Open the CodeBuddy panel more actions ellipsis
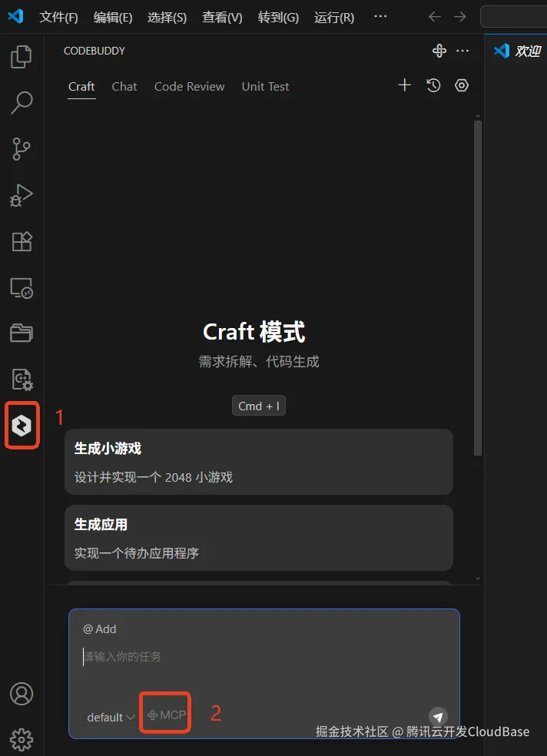This screenshot has width=547, height=756. (x=462, y=51)
